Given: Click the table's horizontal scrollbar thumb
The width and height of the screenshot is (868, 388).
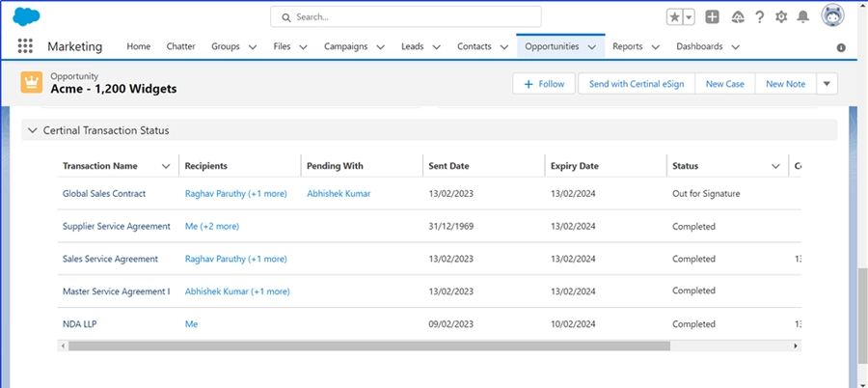Looking at the screenshot, I should click(x=369, y=346).
